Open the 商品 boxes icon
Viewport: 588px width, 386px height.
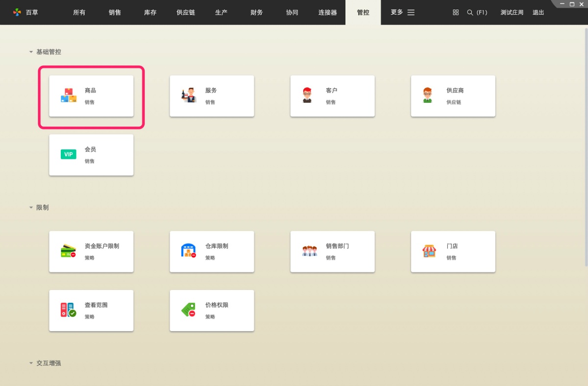coord(69,96)
